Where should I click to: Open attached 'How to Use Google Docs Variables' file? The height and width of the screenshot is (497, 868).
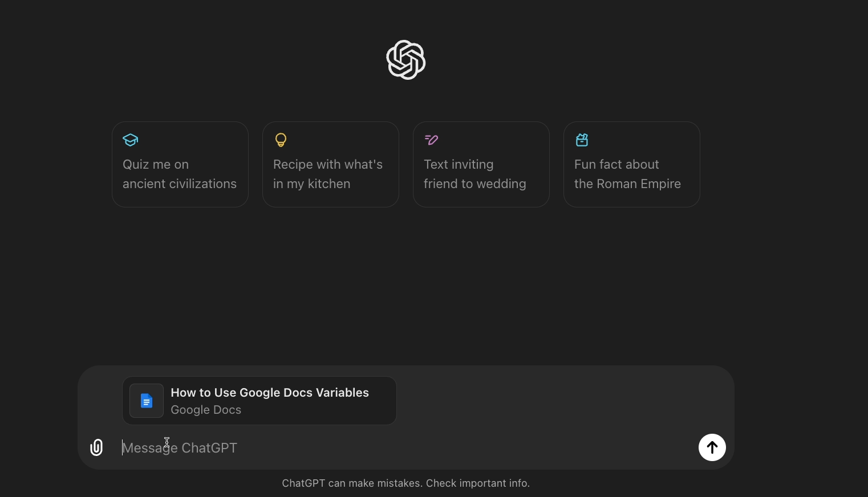pyautogui.click(x=259, y=401)
